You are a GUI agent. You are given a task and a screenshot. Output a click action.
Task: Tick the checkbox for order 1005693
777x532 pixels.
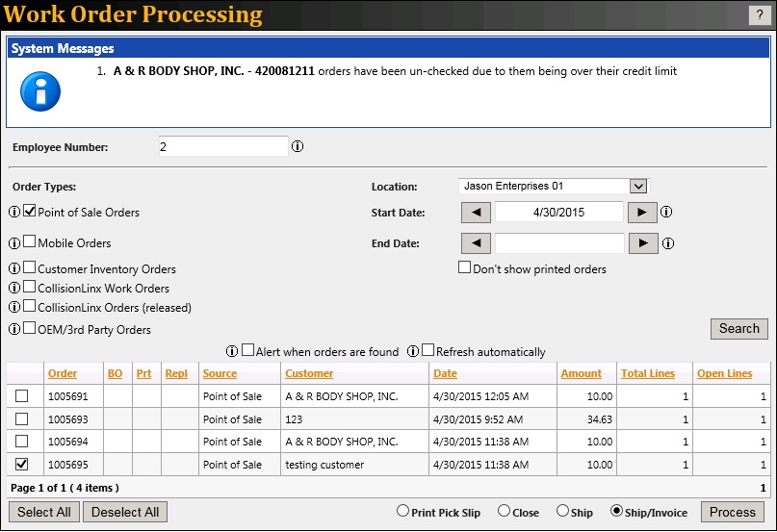coord(22,419)
